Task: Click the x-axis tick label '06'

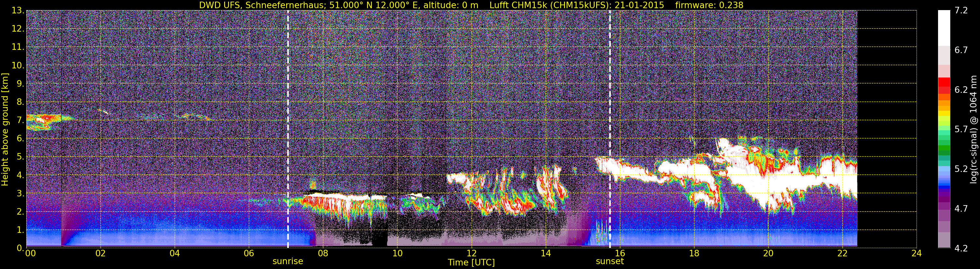Action: point(249,253)
